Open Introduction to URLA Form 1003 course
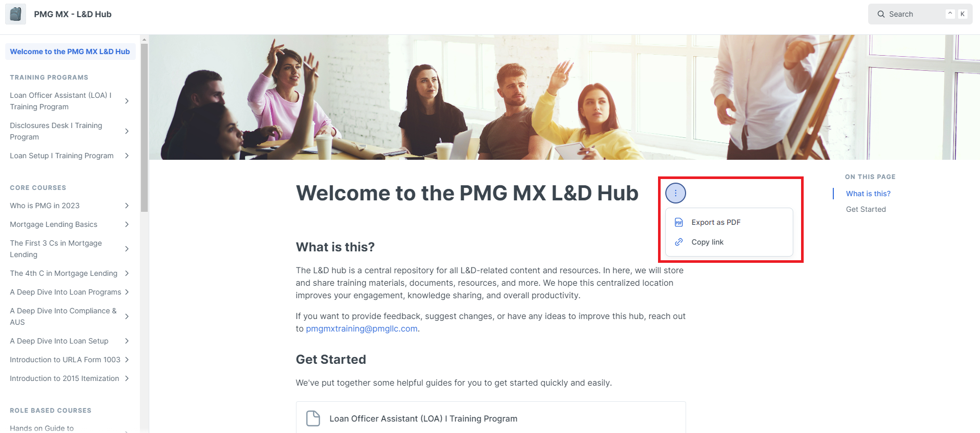 65,360
